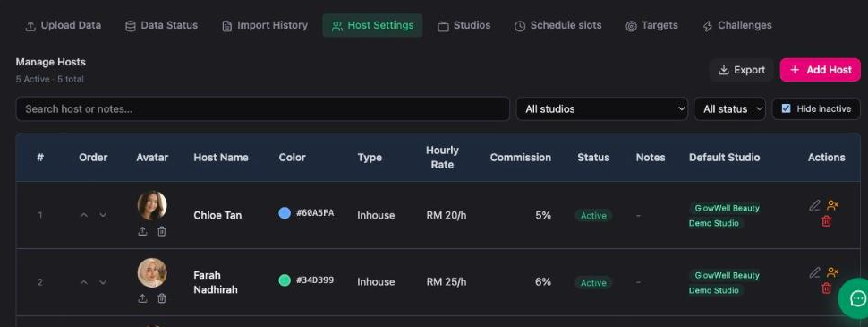This screenshot has height=327, width=868.
Task: Click the Default Studio column header
Action: [x=724, y=158]
